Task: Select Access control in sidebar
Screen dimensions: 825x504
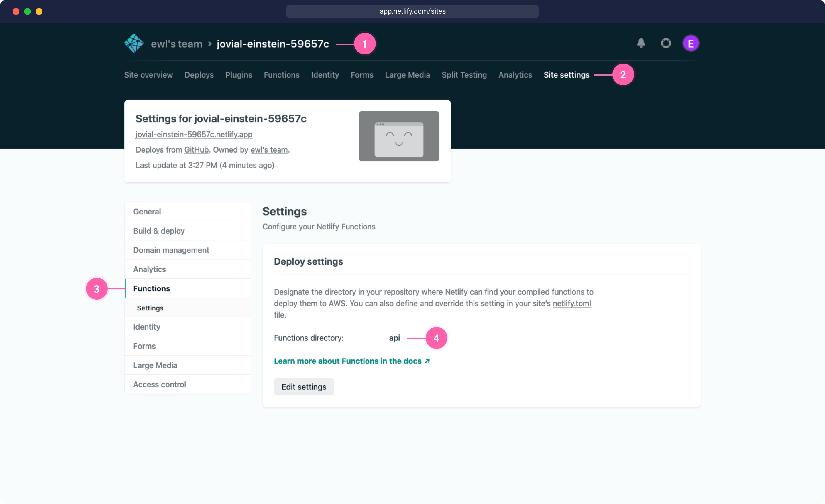Action: point(188,385)
